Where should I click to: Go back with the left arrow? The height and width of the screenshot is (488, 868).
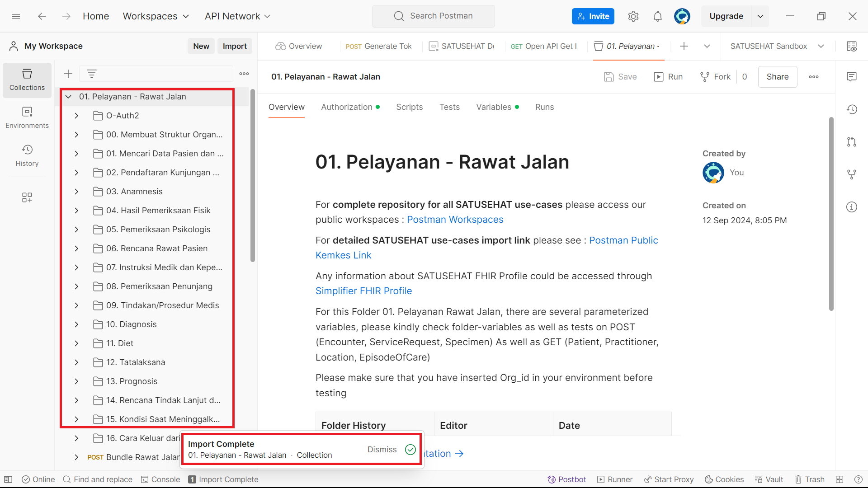click(42, 16)
